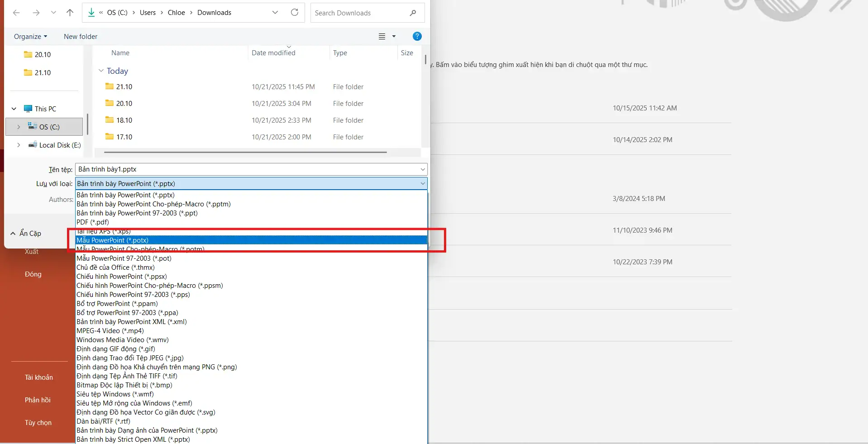868x444 pixels.
Task: Select the 20.10 folder in the sidebar
Action: pyautogui.click(x=42, y=54)
